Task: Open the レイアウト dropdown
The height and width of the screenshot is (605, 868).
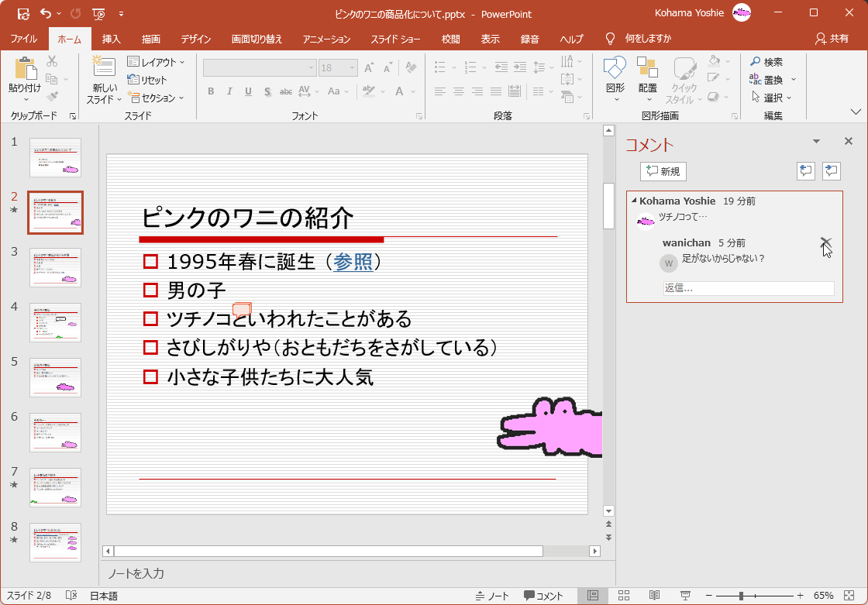Action: [x=157, y=62]
